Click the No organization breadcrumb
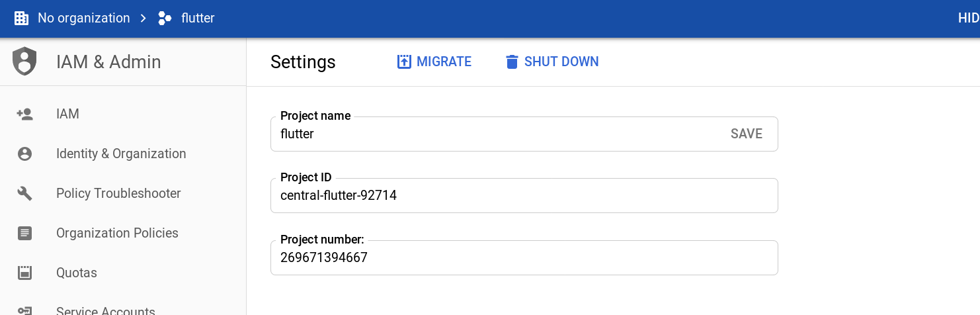Viewport: 980px width, 315px height. click(84, 18)
